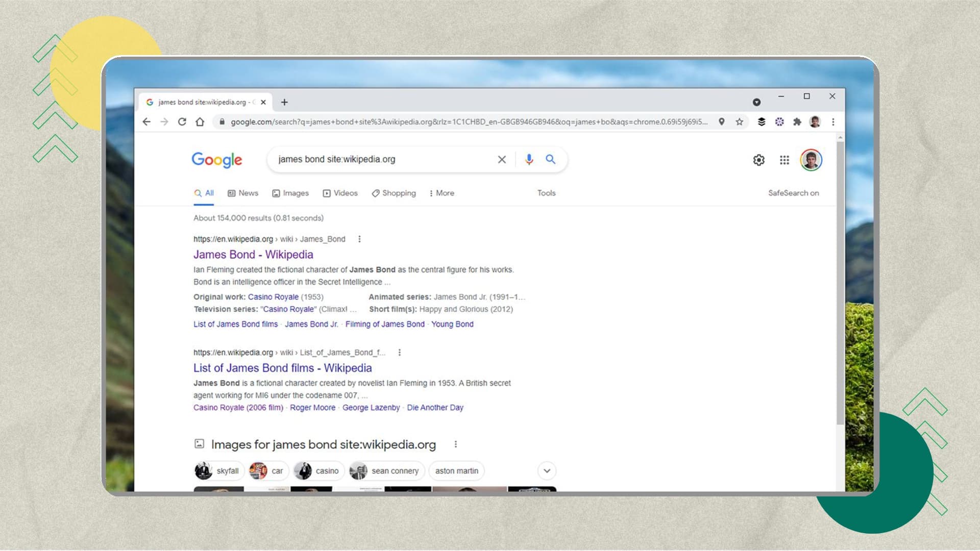Open the James Bond - Wikipedia link

click(253, 255)
